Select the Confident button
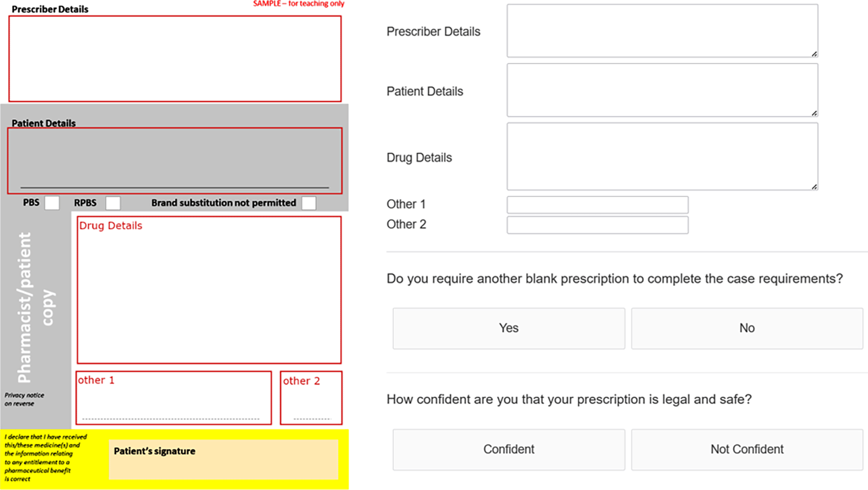This screenshot has height=490, width=868. point(508,449)
